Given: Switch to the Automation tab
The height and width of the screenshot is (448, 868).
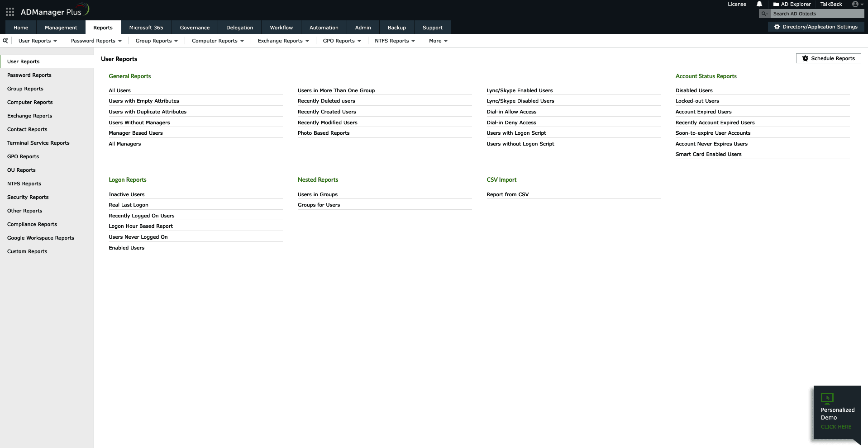Looking at the screenshot, I should pyautogui.click(x=324, y=27).
